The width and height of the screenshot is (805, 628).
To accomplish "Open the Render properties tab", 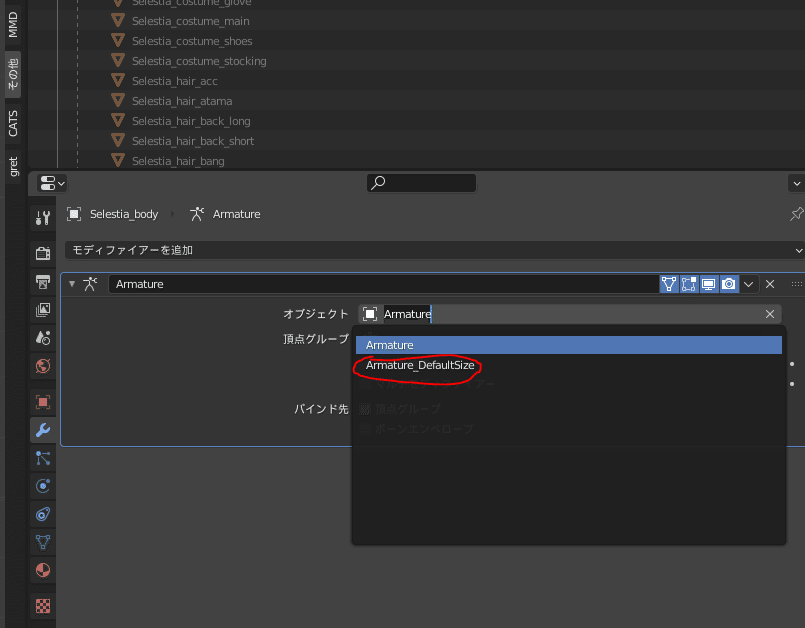I will click(43, 253).
